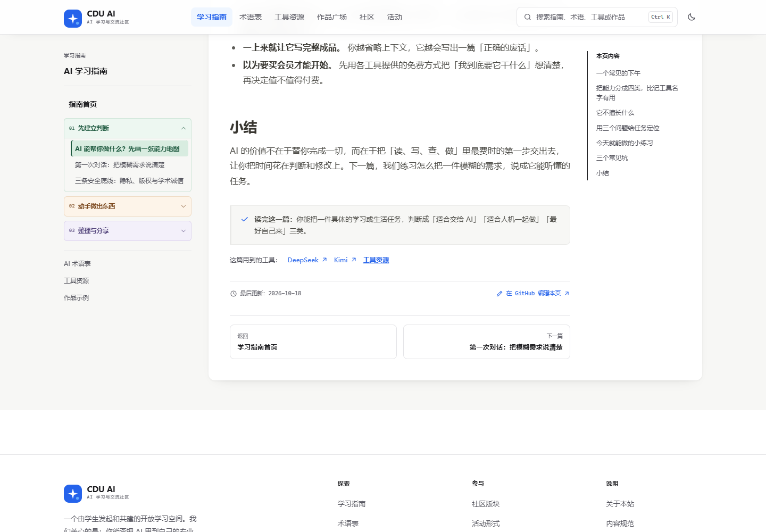Screen dimensions: 766x532
Task: Open footer 学习指南 link
Action: click(352, 504)
